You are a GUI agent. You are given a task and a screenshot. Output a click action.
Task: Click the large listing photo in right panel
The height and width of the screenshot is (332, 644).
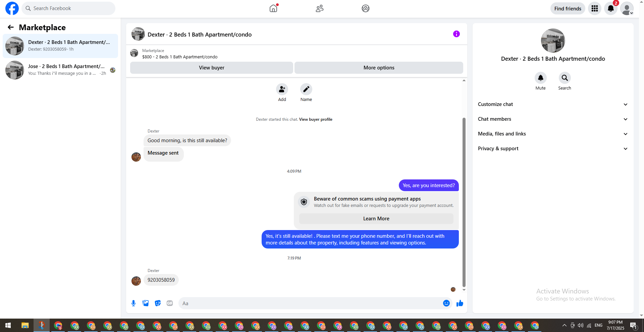pyautogui.click(x=553, y=41)
